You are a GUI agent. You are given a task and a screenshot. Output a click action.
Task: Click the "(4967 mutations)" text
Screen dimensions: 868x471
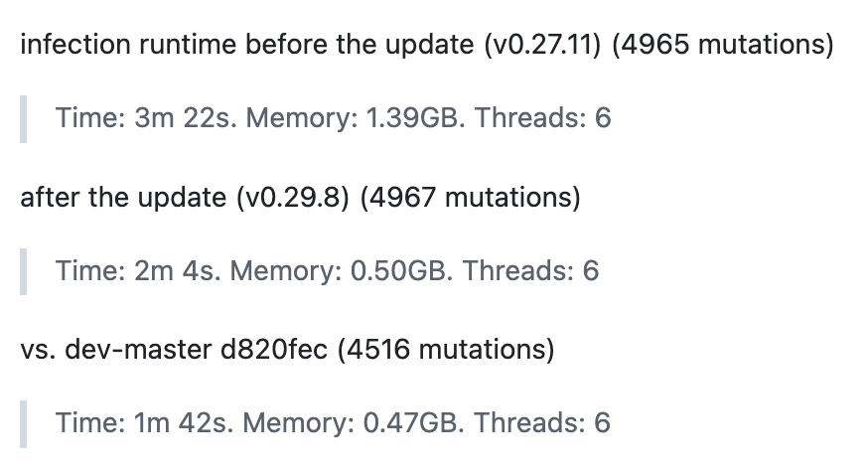click(x=471, y=198)
